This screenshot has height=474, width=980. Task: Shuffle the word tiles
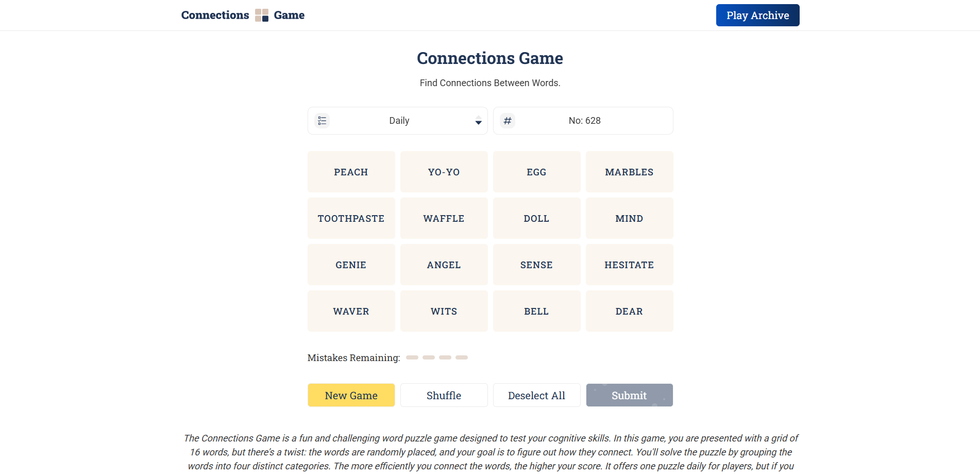point(444,396)
